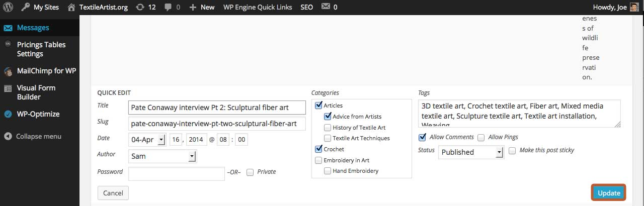Uncheck the Articles category
Image resolution: width=644 pixels, height=206 pixels.
318,106
